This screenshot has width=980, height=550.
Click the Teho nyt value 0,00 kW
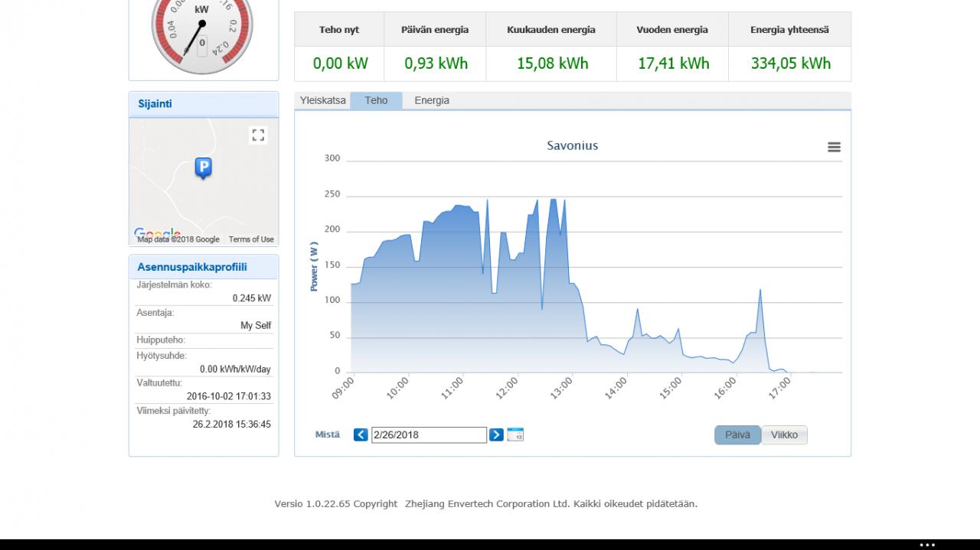point(341,63)
